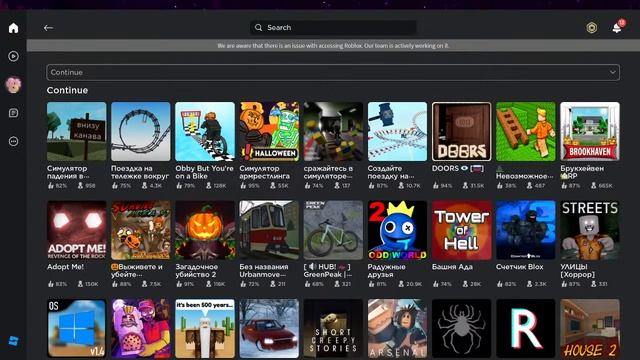
Task: Click the Roblox Studio icon at sidebar bottom
Action: [13, 341]
